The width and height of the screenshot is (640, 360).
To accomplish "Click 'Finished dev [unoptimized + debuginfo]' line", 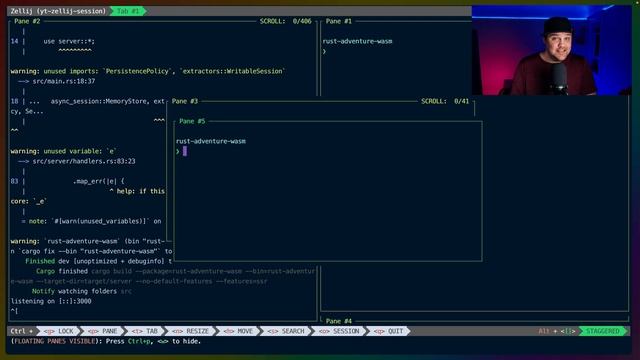I will [x=99, y=261].
